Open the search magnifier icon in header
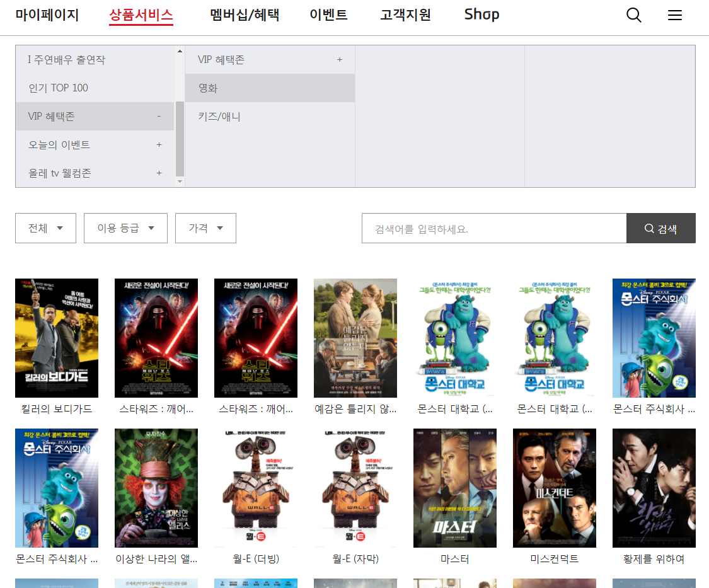This screenshot has width=709, height=588. (633, 16)
